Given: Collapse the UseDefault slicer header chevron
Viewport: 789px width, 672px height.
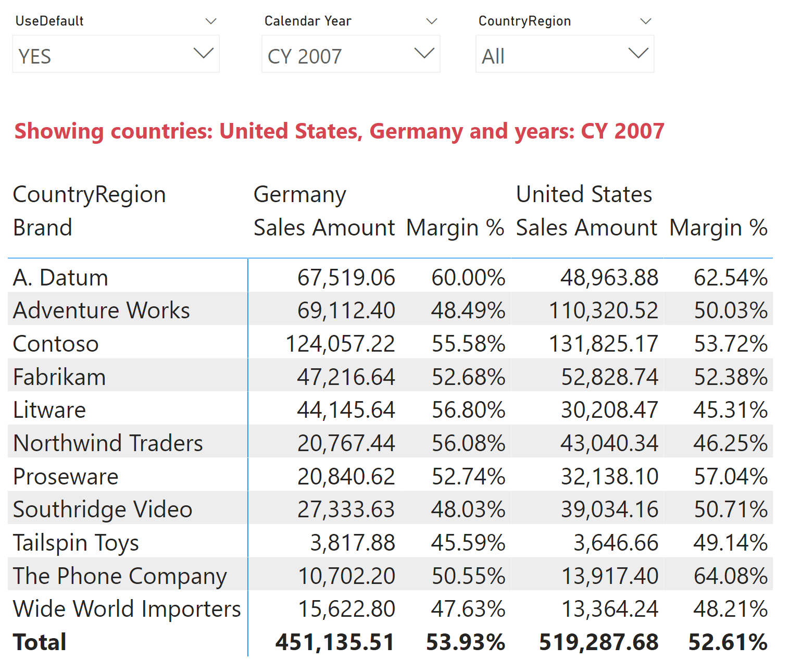Looking at the screenshot, I should tap(210, 21).
